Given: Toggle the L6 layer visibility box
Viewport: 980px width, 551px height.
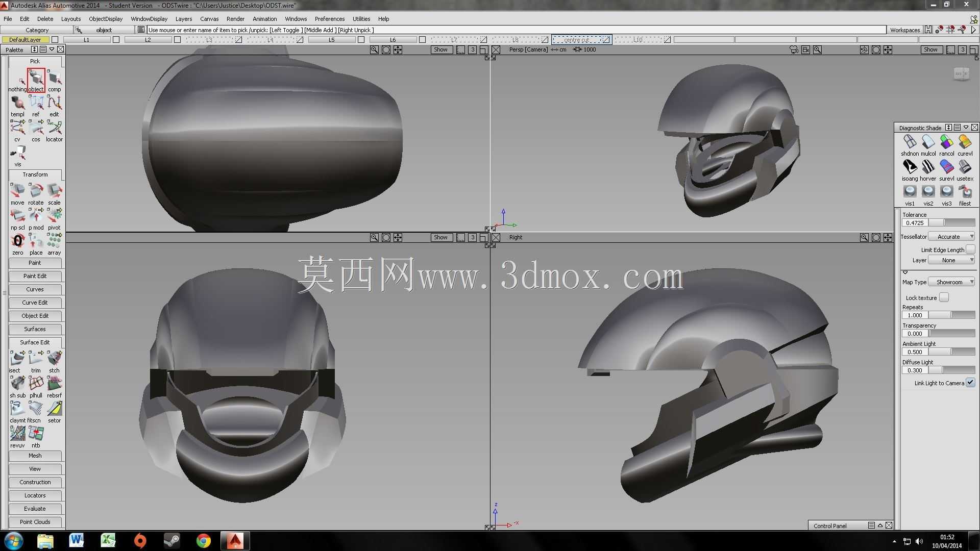Looking at the screenshot, I should tap(422, 40).
